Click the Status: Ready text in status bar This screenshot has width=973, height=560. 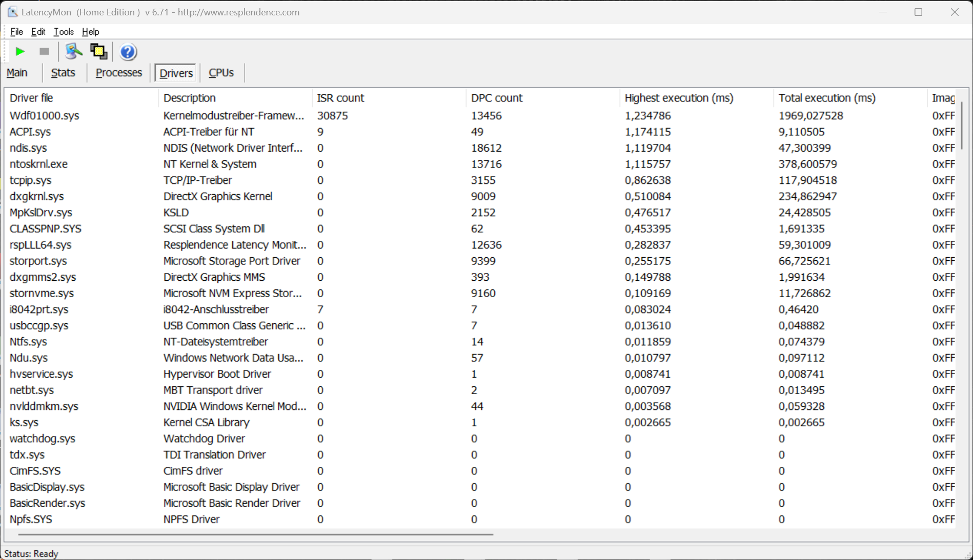click(31, 553)
